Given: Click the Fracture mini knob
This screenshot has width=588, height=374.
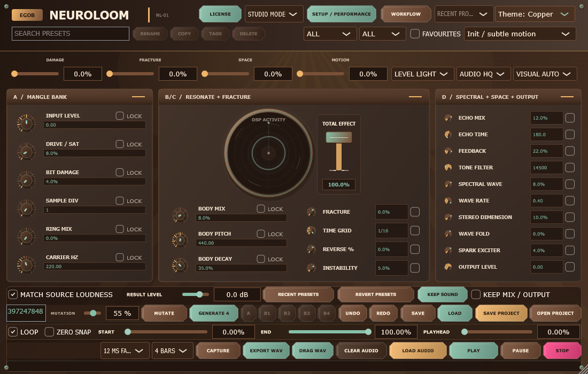Looking at the screenshot, I should (x=311, y=212).
